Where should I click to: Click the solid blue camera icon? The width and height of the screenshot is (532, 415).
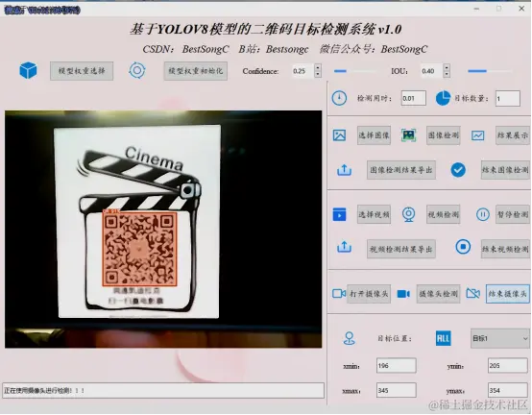pos(403,294)
